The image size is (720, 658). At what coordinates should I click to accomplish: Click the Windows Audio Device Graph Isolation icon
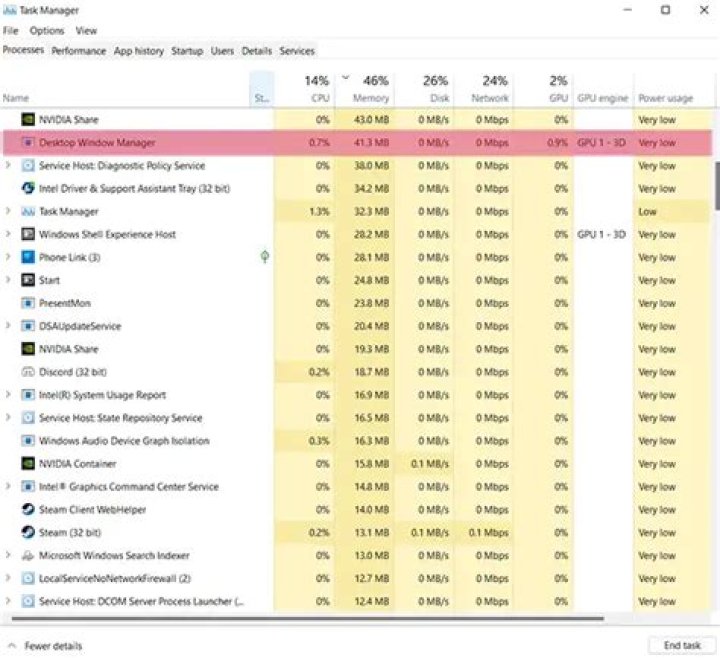[x=28, y=441]
